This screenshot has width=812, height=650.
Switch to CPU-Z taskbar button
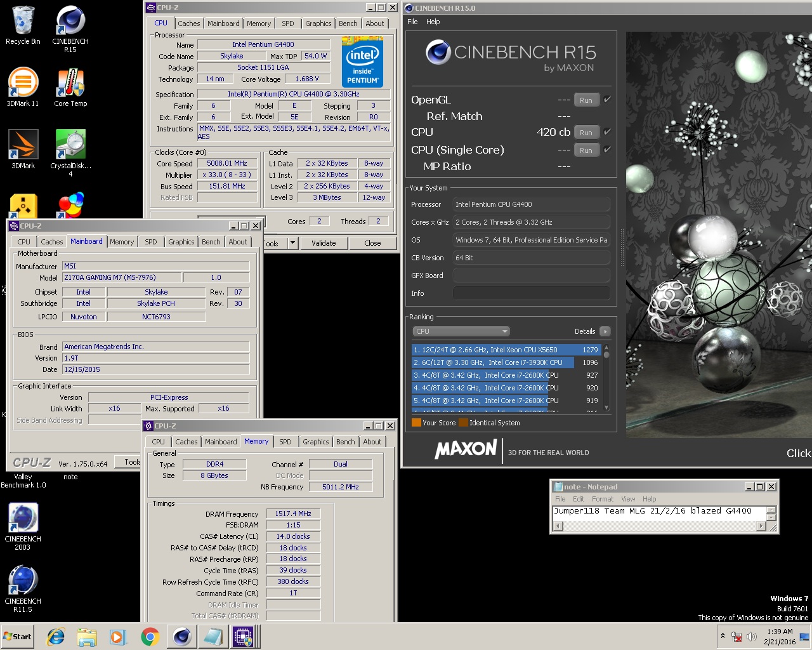pyautogui.click(x=244, y=637)
